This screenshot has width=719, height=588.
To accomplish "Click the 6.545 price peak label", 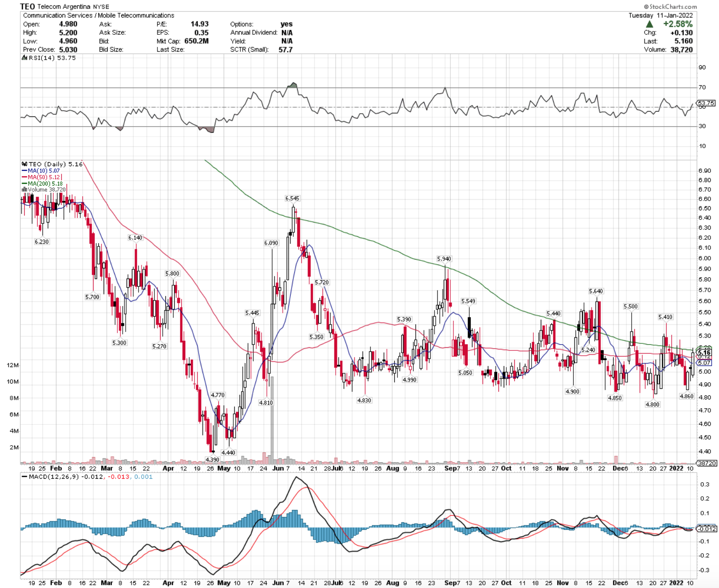I will (292, 198).
